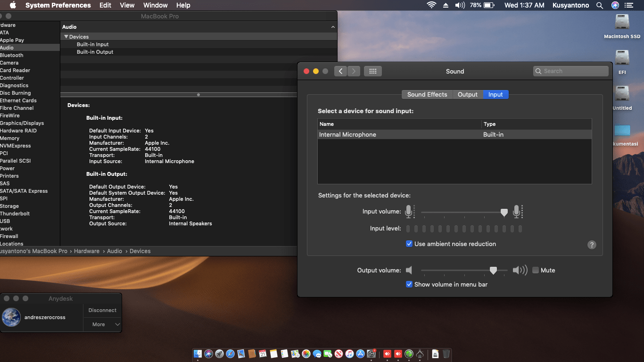Click the Search field in Sound window
This screenshot has height=362, width=644.
(571, 71)
